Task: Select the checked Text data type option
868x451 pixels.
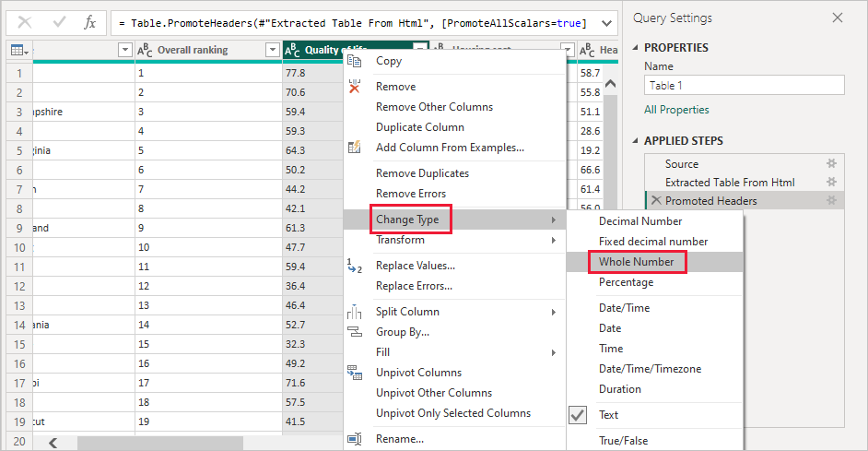Action: [608, 415]
